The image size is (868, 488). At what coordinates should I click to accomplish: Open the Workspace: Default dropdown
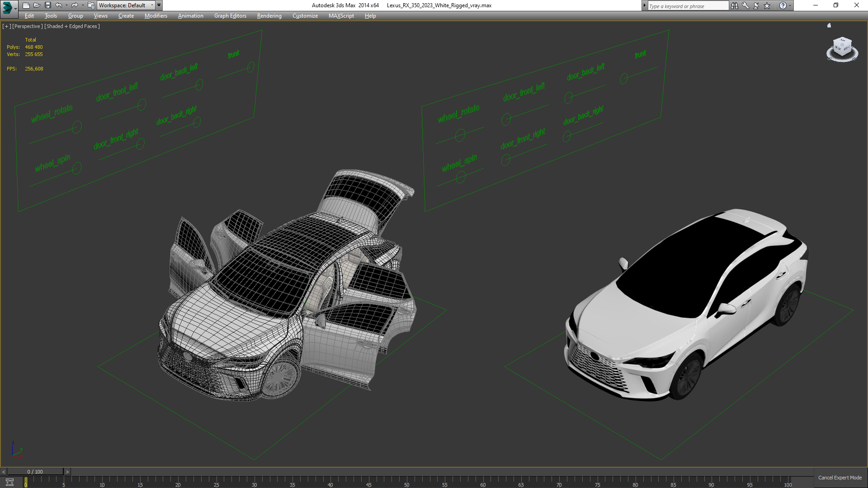126,5
